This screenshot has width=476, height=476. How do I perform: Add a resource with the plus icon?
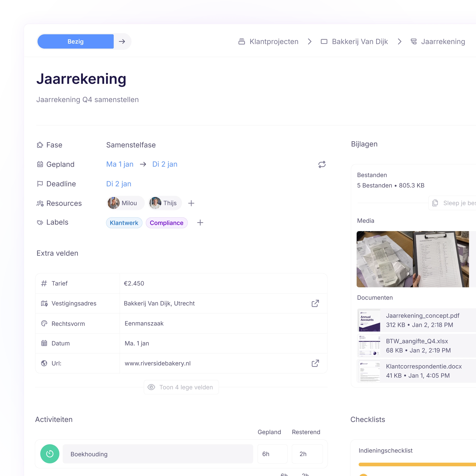191,203
